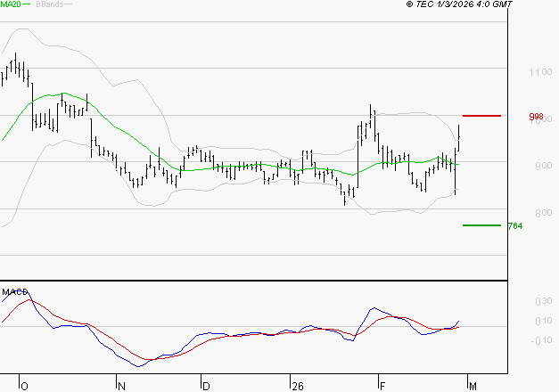Click the MA20 legend label

[11, 4]
